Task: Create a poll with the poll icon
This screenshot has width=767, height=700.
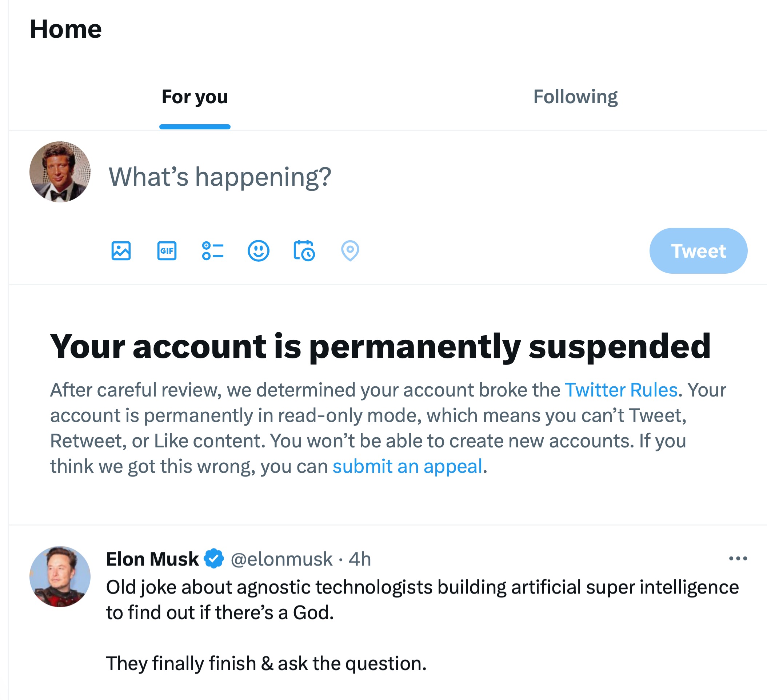Action: coord(213,251)
